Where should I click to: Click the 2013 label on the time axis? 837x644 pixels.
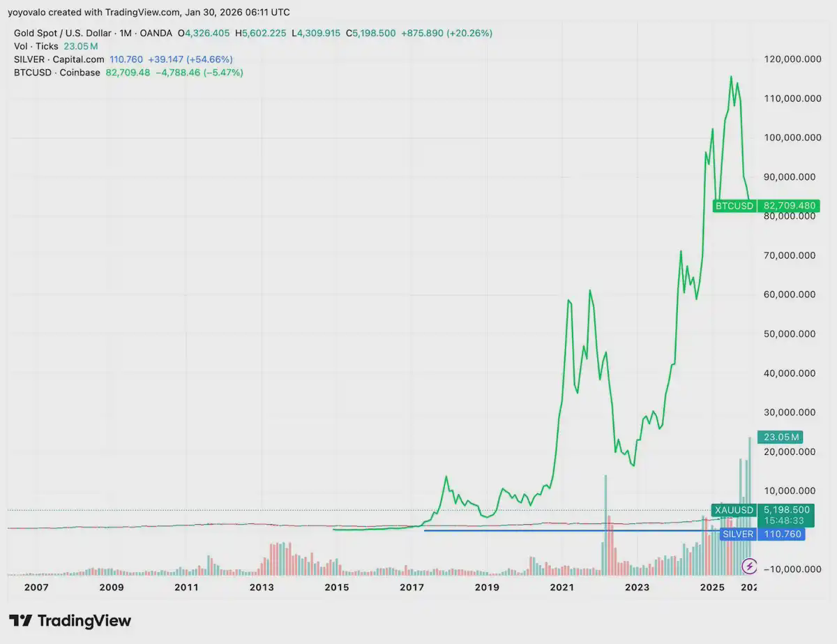click(x=262, y=587)
